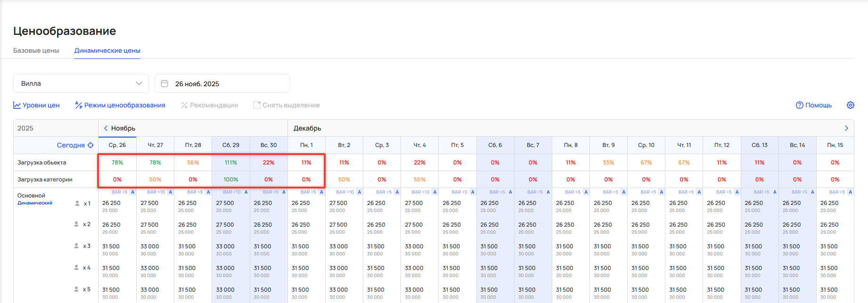Click the Рекомендации icon
The width and height of the screenshot is (868, 303).
pos(184,105)
